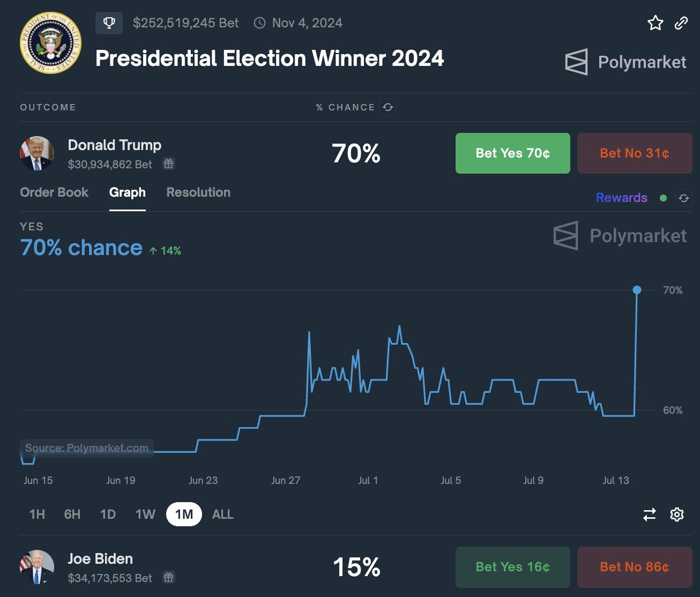
Task: Click gift icon under Joe Biden
Action: (168, 578)
